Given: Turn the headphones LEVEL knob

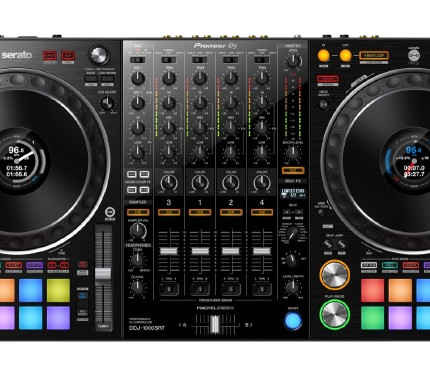Looking at the screenshot, I should click(x=137, y=287).
